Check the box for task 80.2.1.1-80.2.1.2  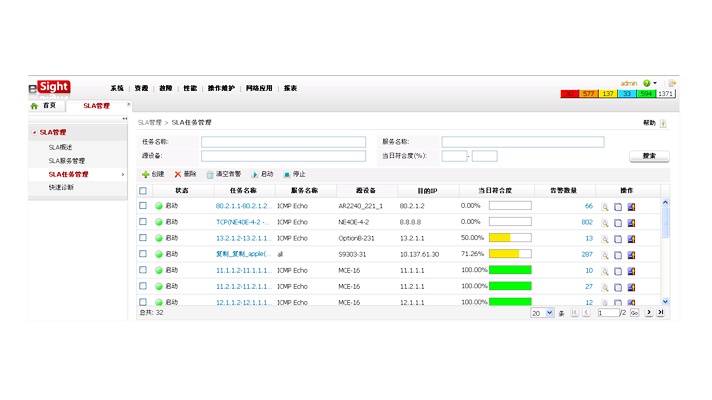click(143, 206)
